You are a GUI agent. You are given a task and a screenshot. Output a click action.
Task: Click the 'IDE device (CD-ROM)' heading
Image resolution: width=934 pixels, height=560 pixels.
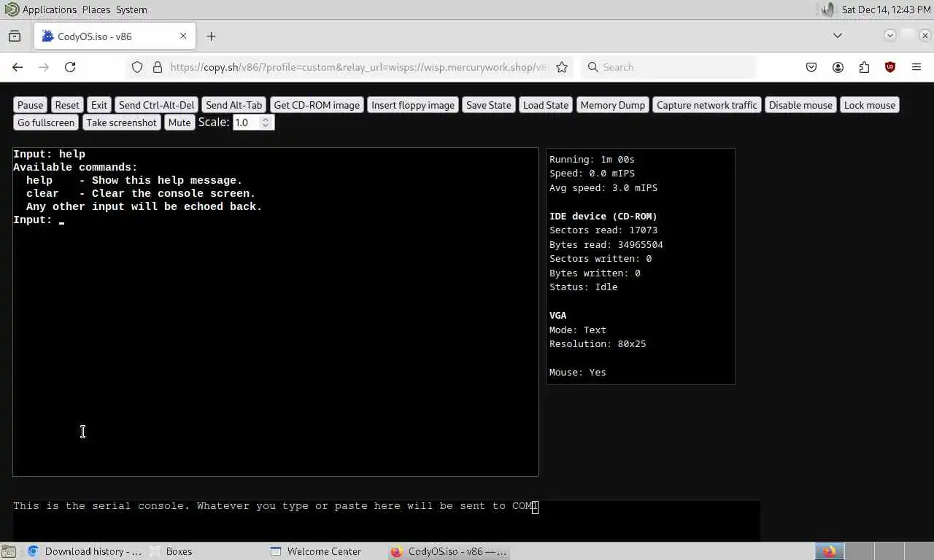(603, 217)
